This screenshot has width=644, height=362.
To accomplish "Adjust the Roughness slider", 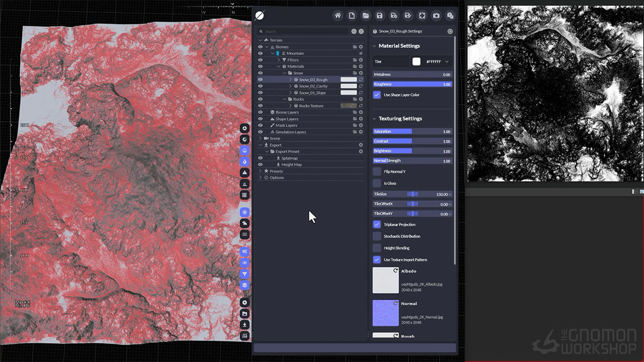I will click(412, 84).
